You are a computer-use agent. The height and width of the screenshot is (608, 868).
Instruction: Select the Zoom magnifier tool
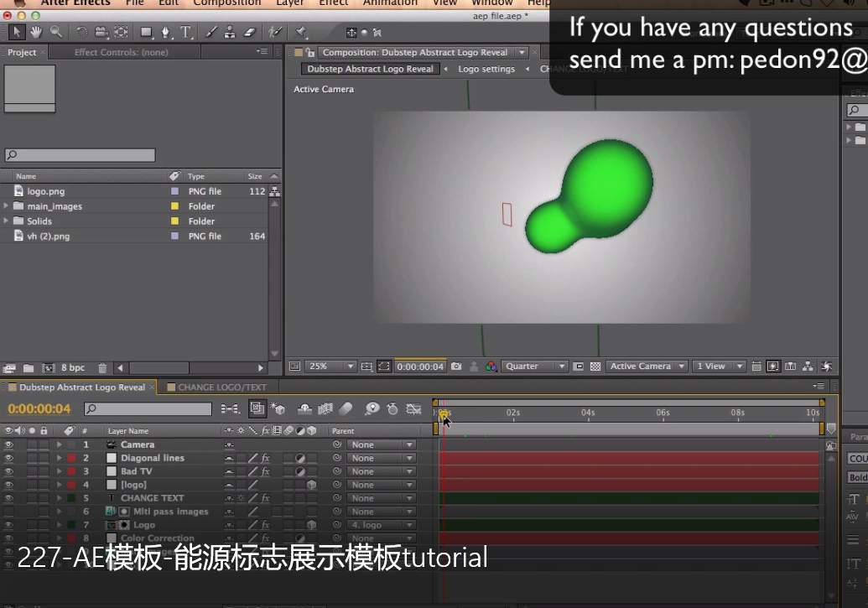click(56, 32)
